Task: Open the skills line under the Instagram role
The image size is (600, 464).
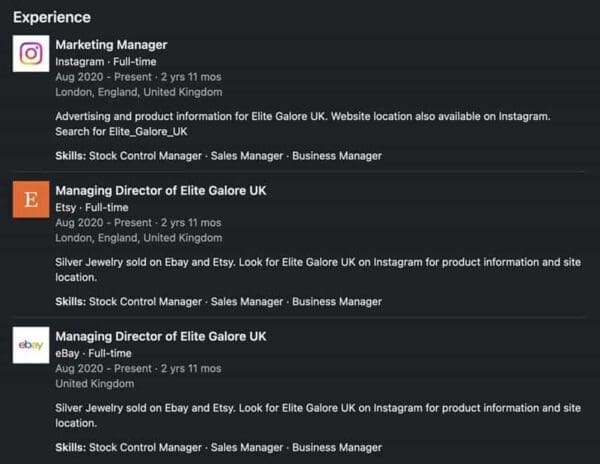Action: [218, 155]
